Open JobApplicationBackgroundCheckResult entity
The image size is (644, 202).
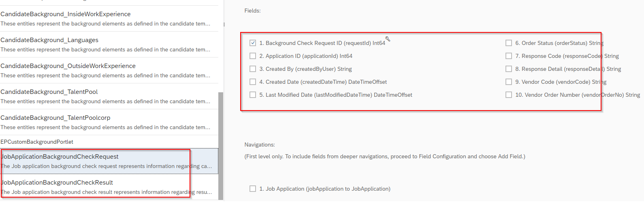point(109,187)
